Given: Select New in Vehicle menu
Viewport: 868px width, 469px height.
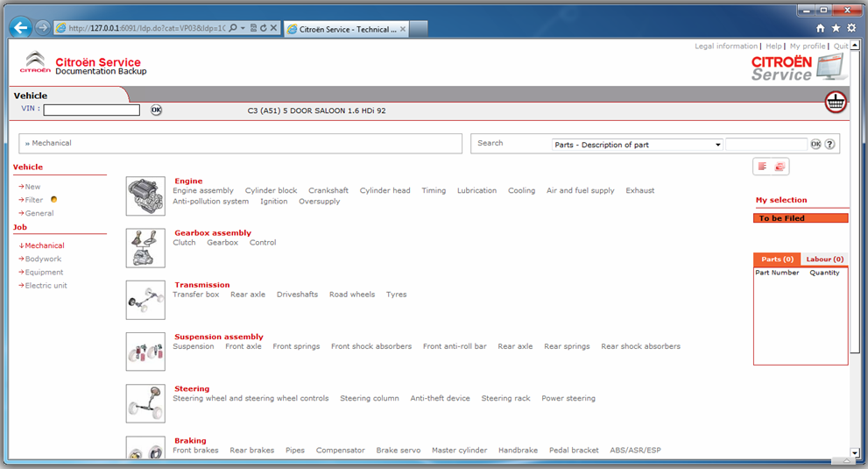Looking at the screenshot, I should coord(32,187).
